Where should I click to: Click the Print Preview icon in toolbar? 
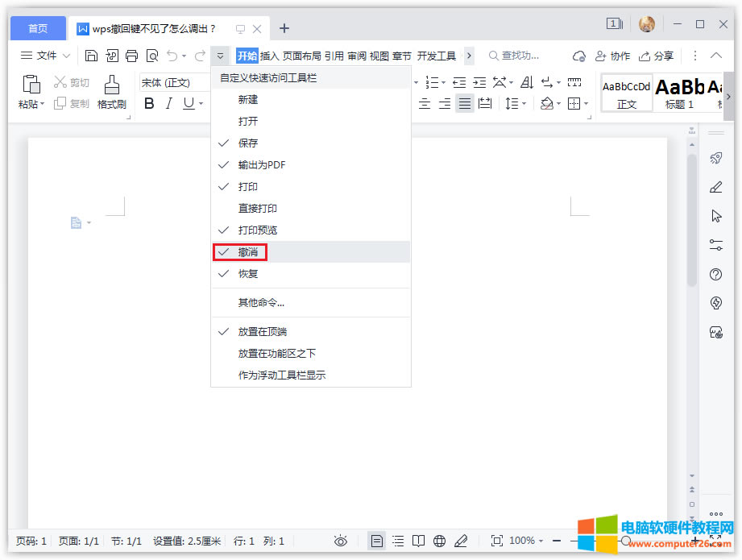click(152, 56)
